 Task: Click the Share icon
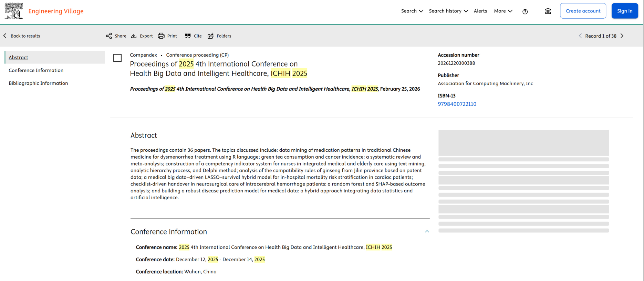click(x=109, y=36)
